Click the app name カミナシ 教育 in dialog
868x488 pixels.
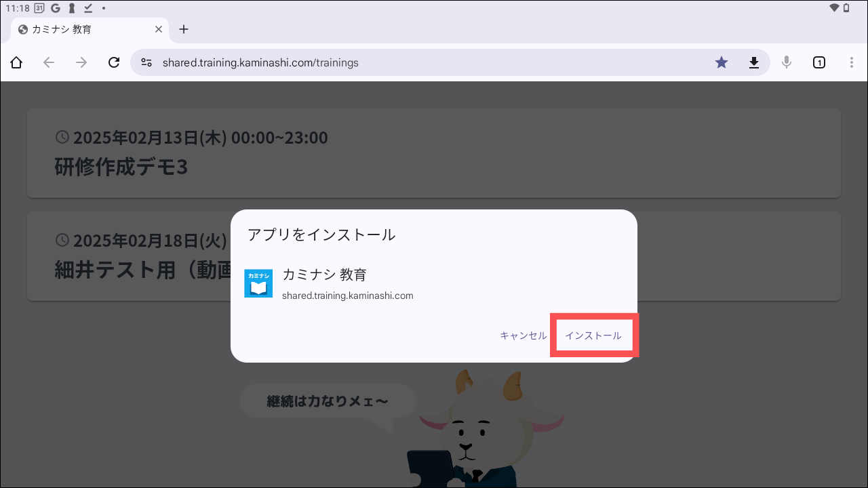324,274
